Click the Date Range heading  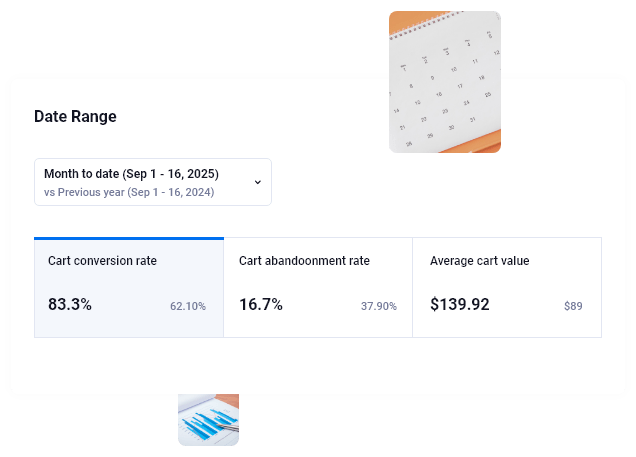75,116
